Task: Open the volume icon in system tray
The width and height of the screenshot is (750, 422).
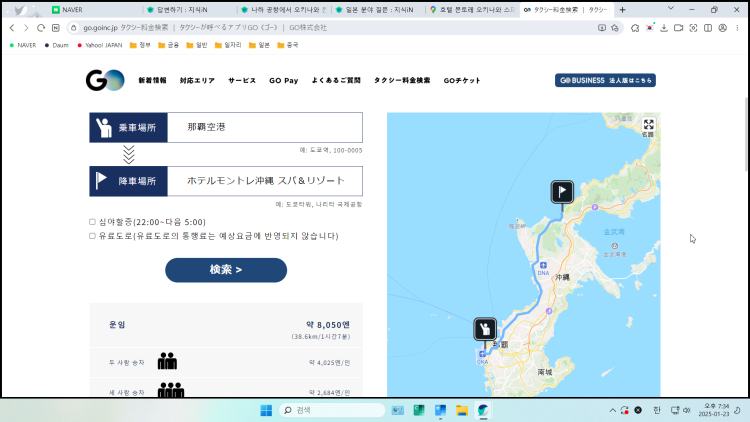Action: pyautogui.click(x=687, y=410)
